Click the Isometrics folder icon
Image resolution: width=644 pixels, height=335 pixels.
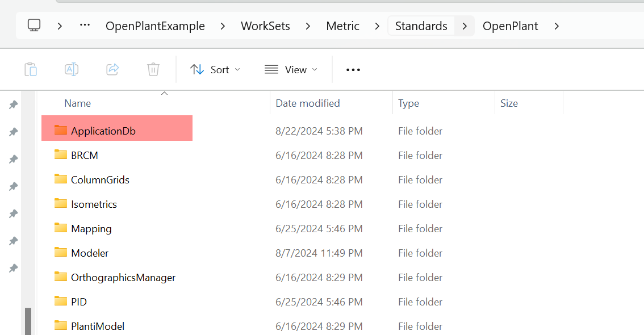[x=61, y=204]
